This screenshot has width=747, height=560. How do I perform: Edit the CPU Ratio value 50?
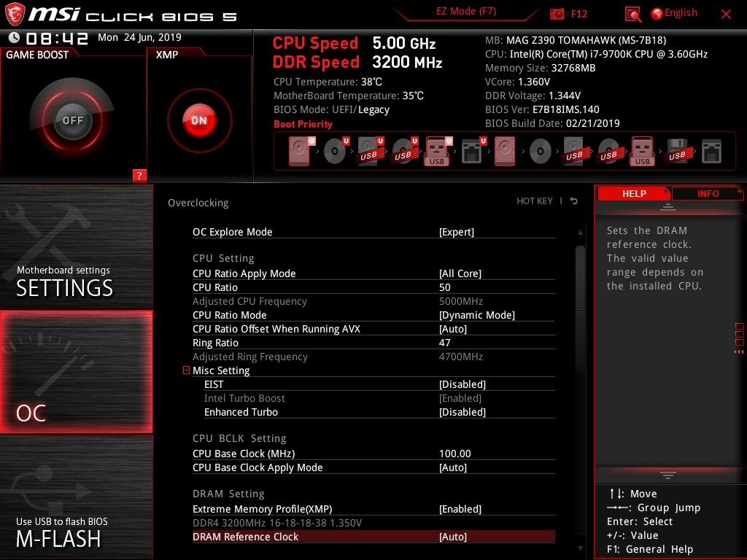click(x=444, y=287)
